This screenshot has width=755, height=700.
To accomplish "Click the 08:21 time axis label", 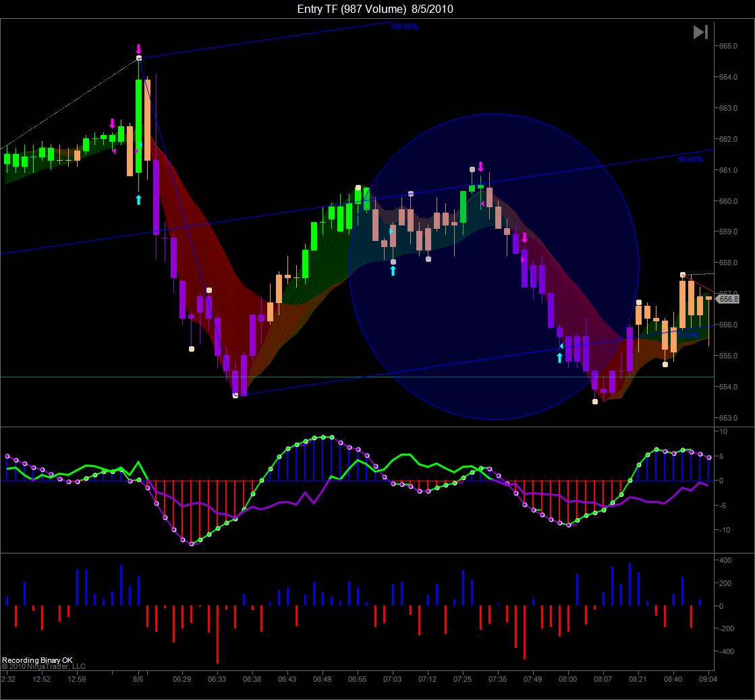I will [638, 679].
